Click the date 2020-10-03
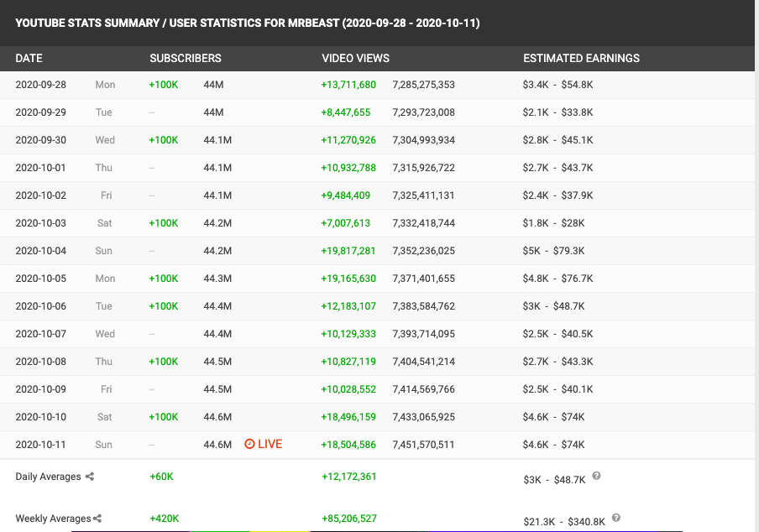This screenshot has height=532, width=759. [x=40, y=223]
